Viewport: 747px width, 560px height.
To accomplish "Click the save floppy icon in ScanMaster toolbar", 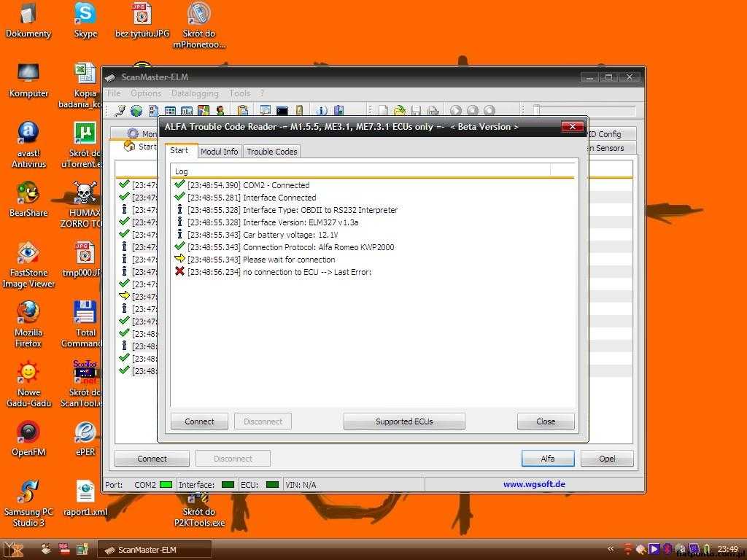I will pos(416,111).
